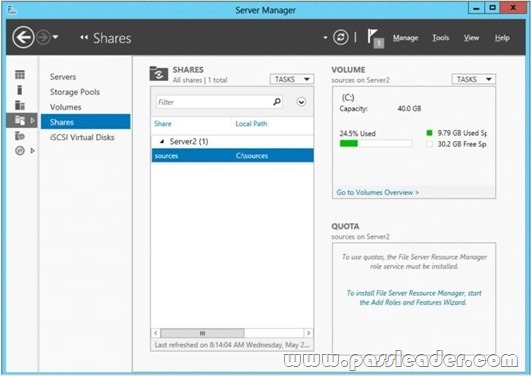Viewport: 531px width, 376px height.
Task: Select Servers in the navigation pane
Action: point(63,77)
